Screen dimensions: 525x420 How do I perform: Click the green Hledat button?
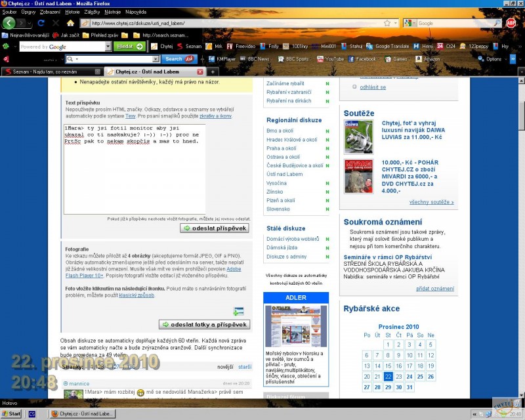pyautogui.click(x=129, y=46)
